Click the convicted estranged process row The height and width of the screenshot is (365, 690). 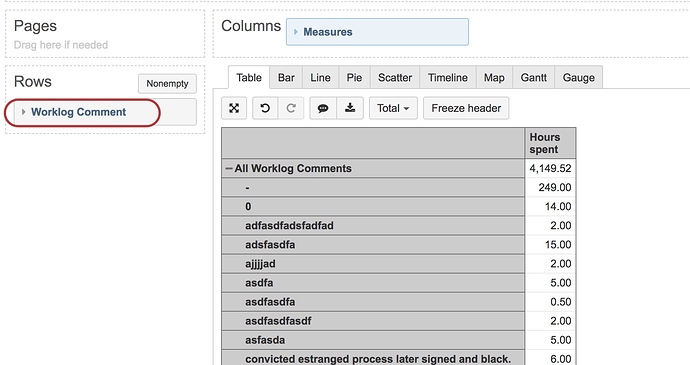373,358
